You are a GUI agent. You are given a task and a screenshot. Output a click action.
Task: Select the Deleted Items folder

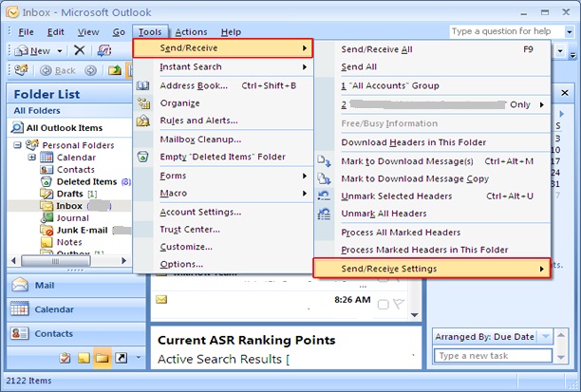tap(86, 181)
